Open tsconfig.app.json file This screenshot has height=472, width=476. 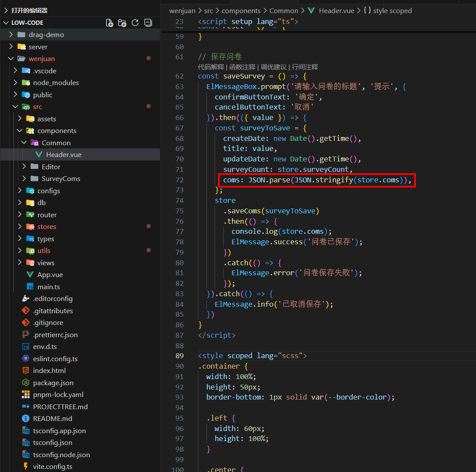point(59,431)
